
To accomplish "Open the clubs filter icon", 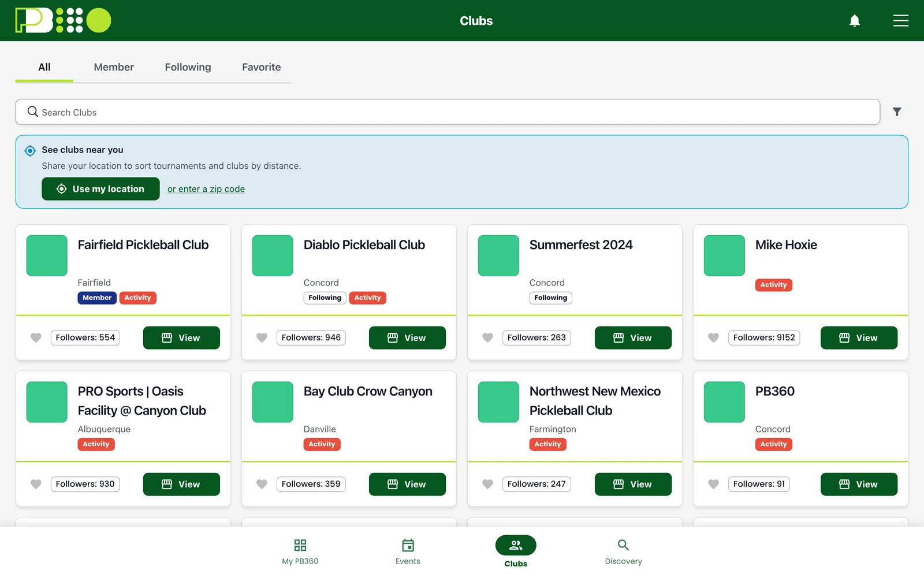I will 897,112.
